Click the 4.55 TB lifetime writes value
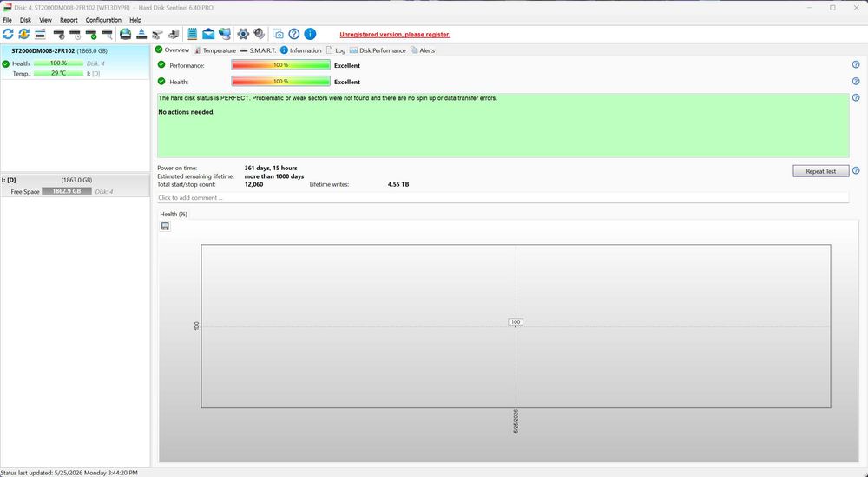 click(398, 184)
